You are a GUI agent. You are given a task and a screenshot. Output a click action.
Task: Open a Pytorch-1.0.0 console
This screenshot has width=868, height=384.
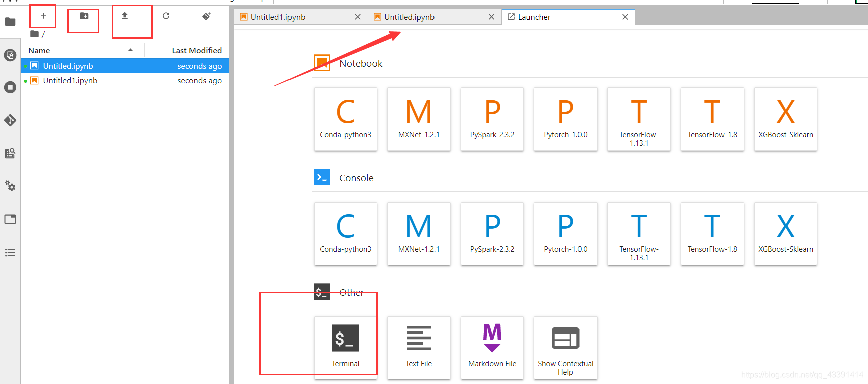pos(565,234)
